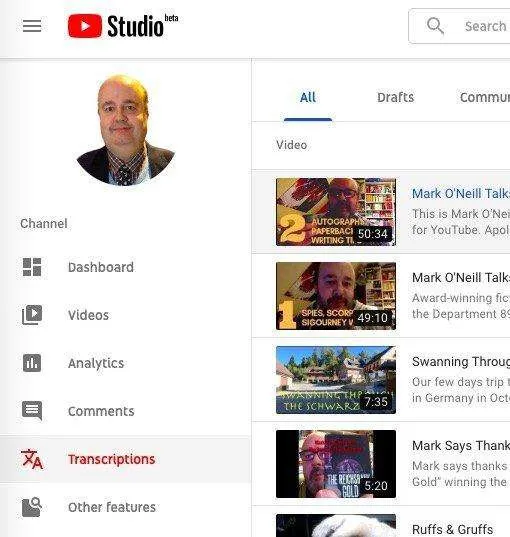Click the Comments speech bubble icon
Viewport: 510px width, 537px height.
pyautogui.click(x=32, y=411)
